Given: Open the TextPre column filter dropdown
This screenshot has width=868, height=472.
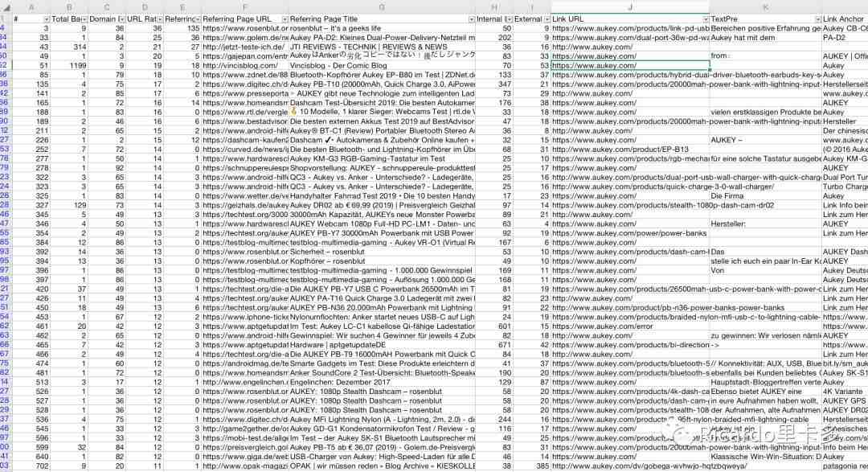Looking at the screenshot, I should pos(817,19).
